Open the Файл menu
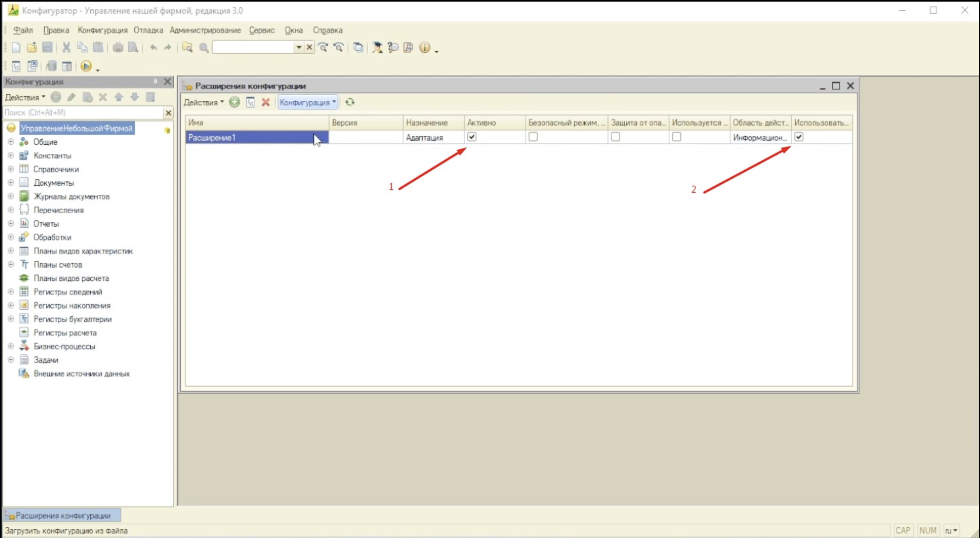The height and width of the screenshot is (538, 980). point(23,30)
